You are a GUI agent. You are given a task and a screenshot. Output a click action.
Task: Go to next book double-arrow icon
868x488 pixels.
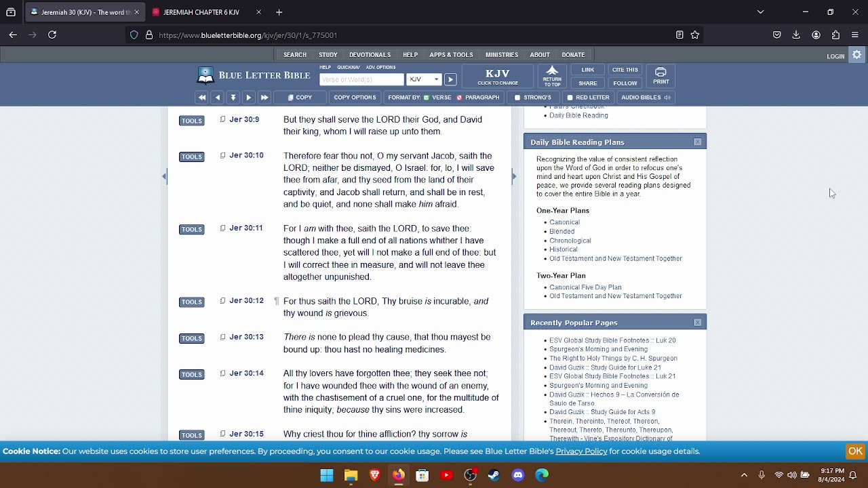[264, 98]
